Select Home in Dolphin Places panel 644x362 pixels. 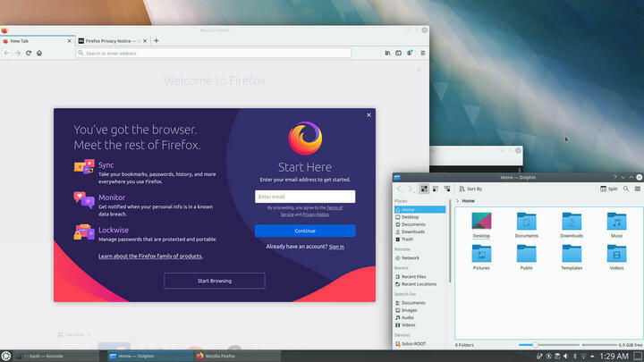(419, 210)
